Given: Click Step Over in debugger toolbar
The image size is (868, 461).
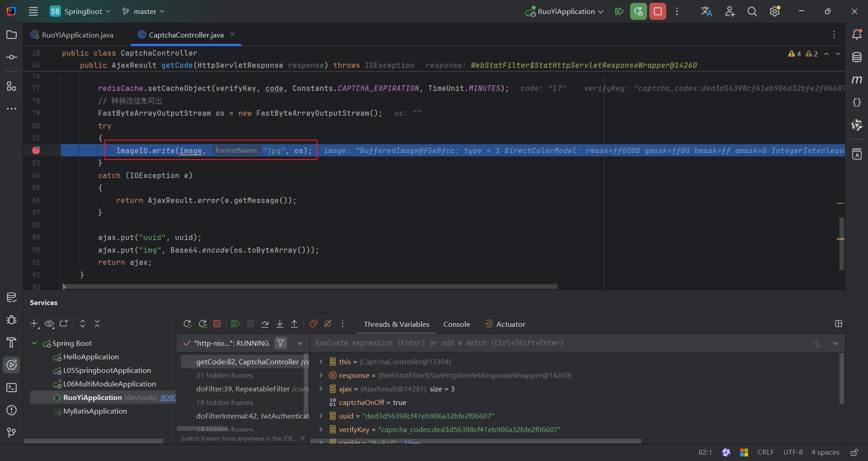Looking at the screenshot, I should point(265,324).
